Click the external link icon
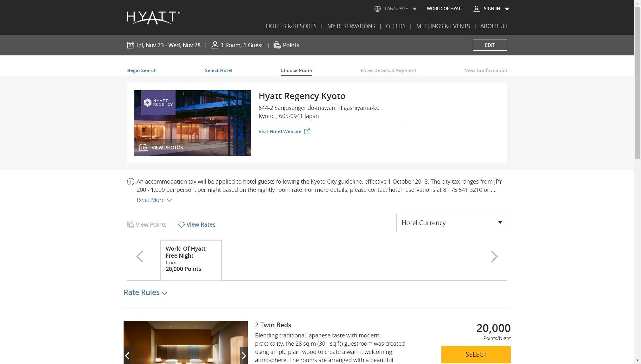The height and width of the screenshot is (364, 641). click(x=307, y=131)
